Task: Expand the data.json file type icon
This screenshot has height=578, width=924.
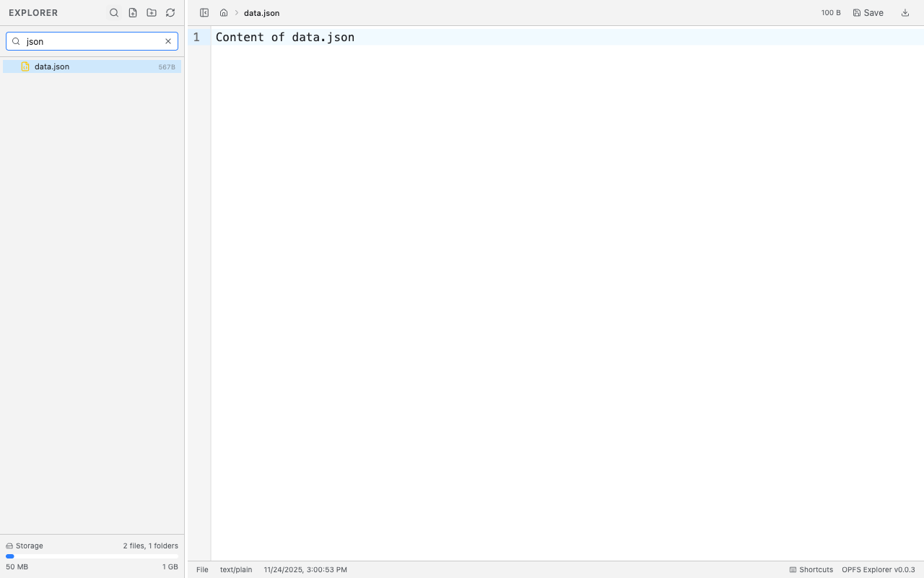Action: (27, 66)
